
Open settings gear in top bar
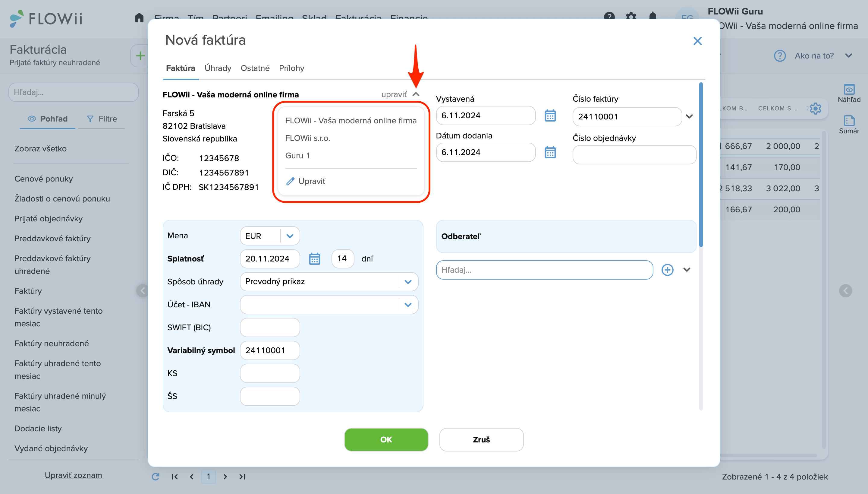(631, 16)
